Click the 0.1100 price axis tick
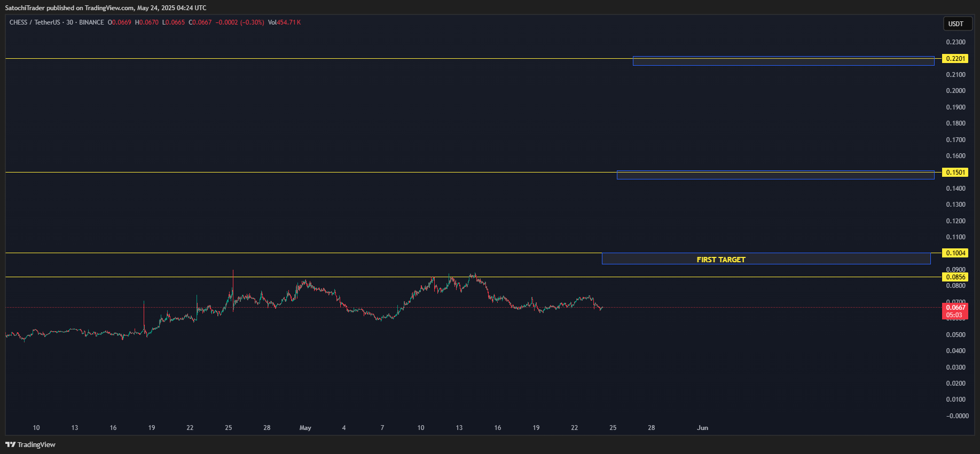The height and width of the screenshot is (454, 980). pyautogui.click(x=956, y=237)
